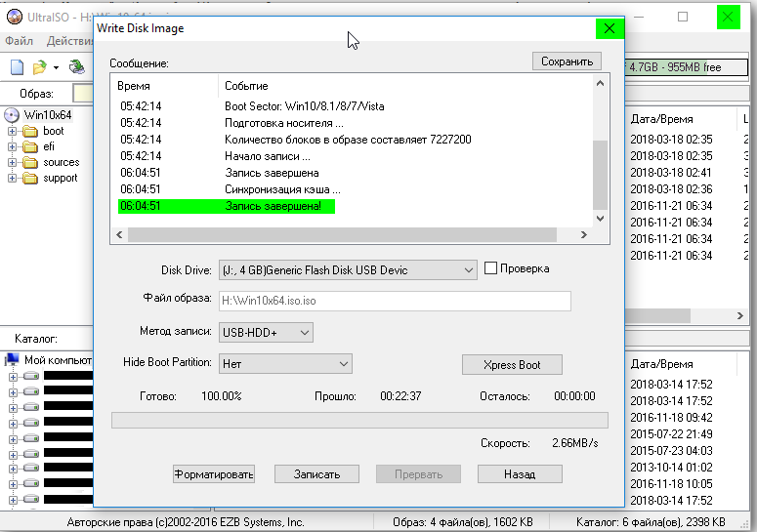Expand the efi folder tree node
Screen dimensions: 757x532
coord(13,146)
